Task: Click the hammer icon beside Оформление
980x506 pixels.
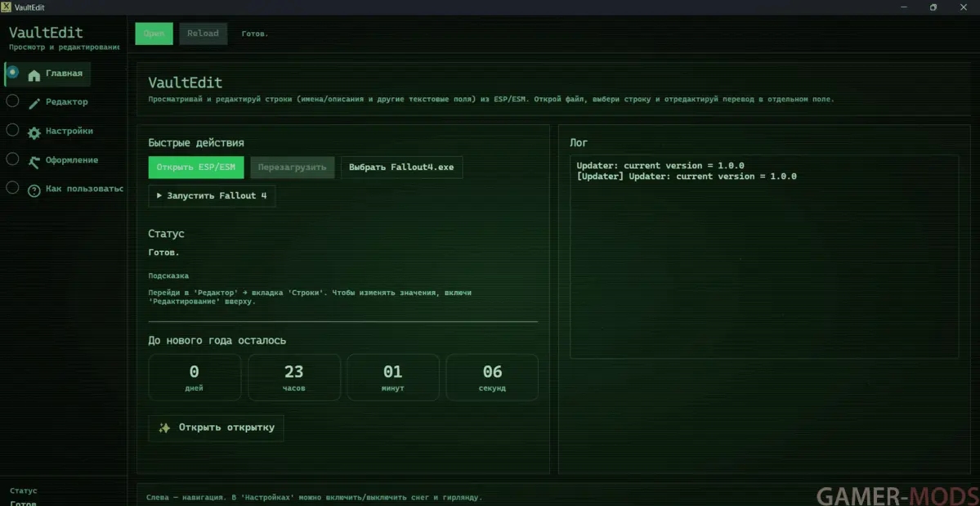Action: point(34,162)
